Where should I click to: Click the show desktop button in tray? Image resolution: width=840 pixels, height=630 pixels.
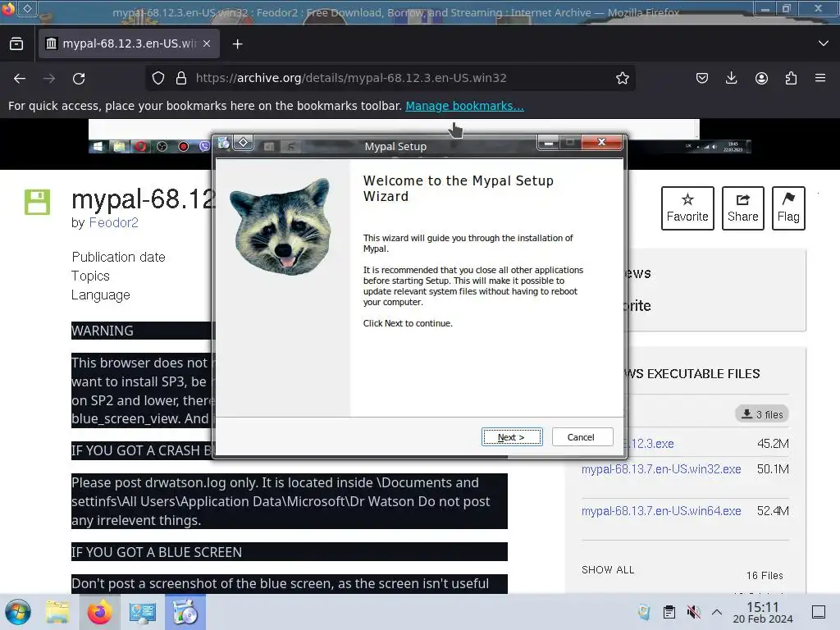coord(819,612)
